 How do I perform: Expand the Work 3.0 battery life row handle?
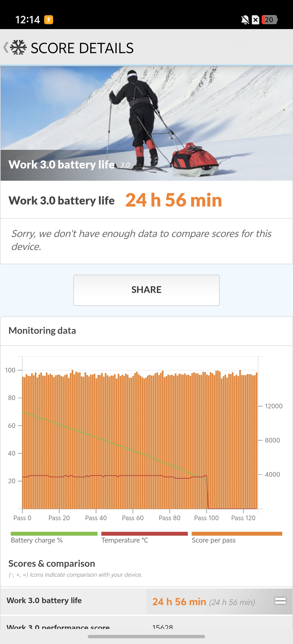[x=280, y=601]
